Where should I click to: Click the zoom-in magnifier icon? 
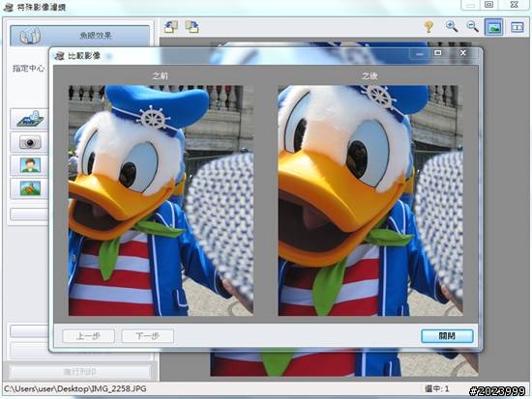[452, 26]
